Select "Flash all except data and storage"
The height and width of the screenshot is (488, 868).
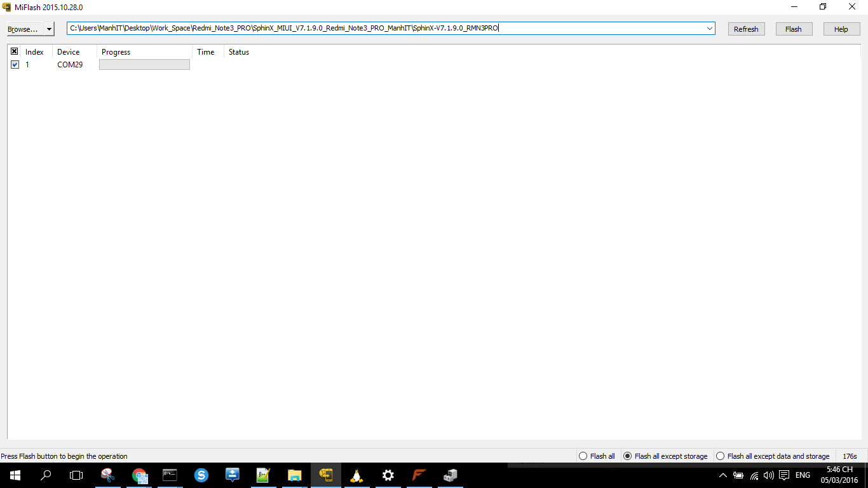(x=721, y=456)
